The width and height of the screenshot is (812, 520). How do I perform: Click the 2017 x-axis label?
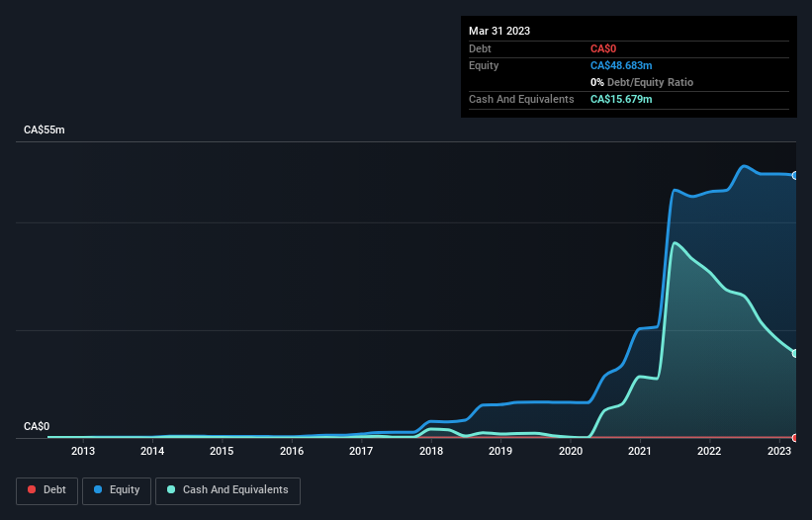click(361, 451)
